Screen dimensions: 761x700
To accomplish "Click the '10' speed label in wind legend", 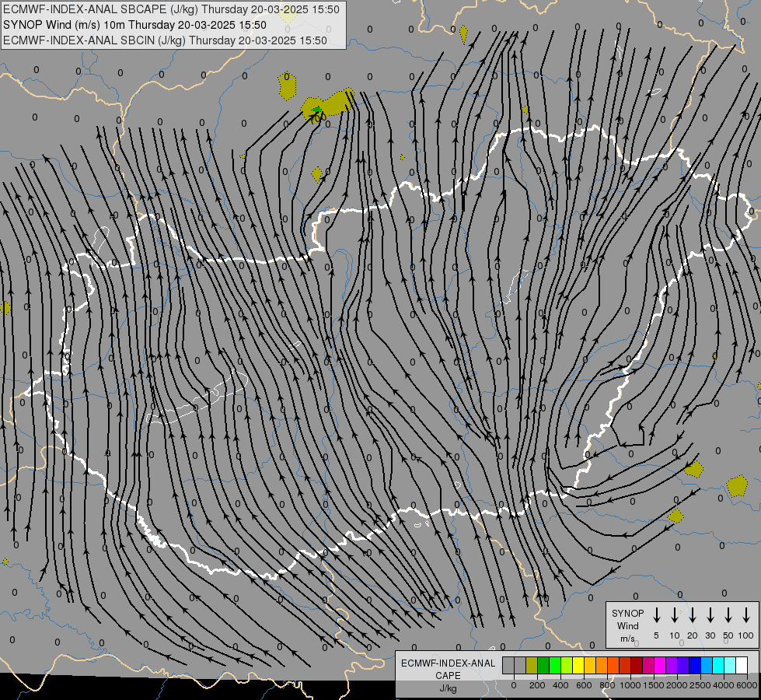I will click(674, 635).
